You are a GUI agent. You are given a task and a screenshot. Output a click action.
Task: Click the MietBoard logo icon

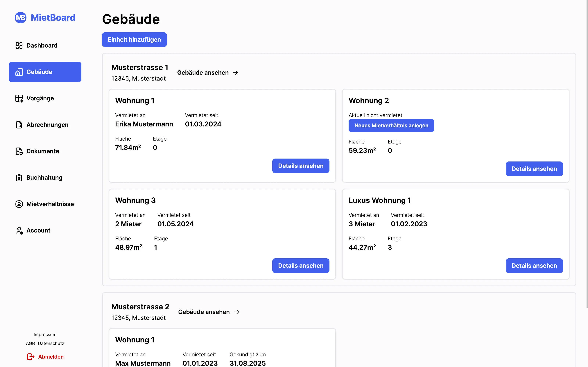20,18
